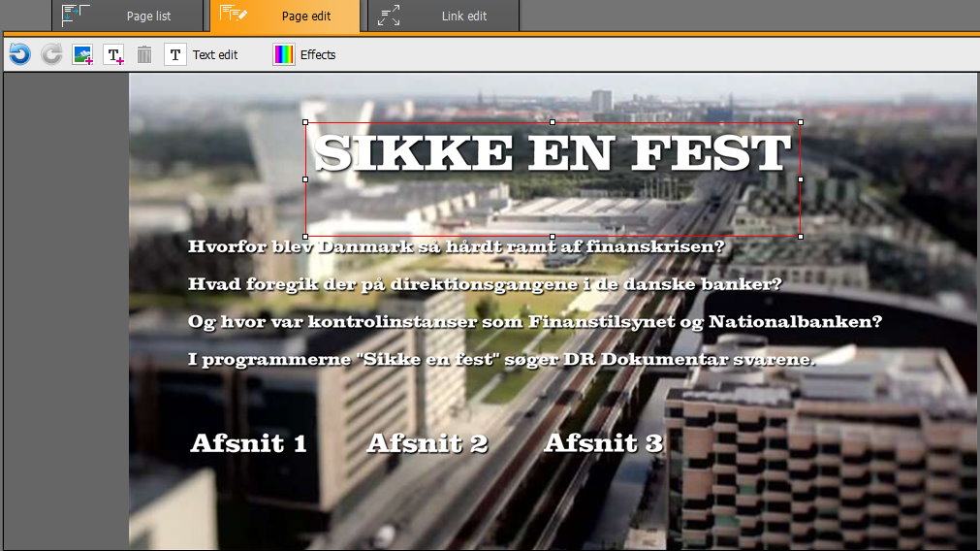Click the left-middle selection resize handle
Image resolution: width=980 pixels, height=551 pixels.
(x=305, y=179)
